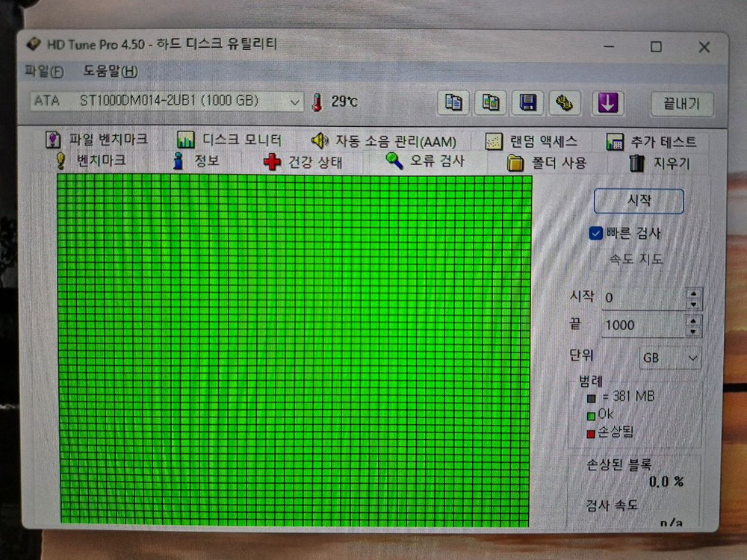Open the 폴더 사용 tab
The image size is (747, 560).
click(x=547, y=163)
